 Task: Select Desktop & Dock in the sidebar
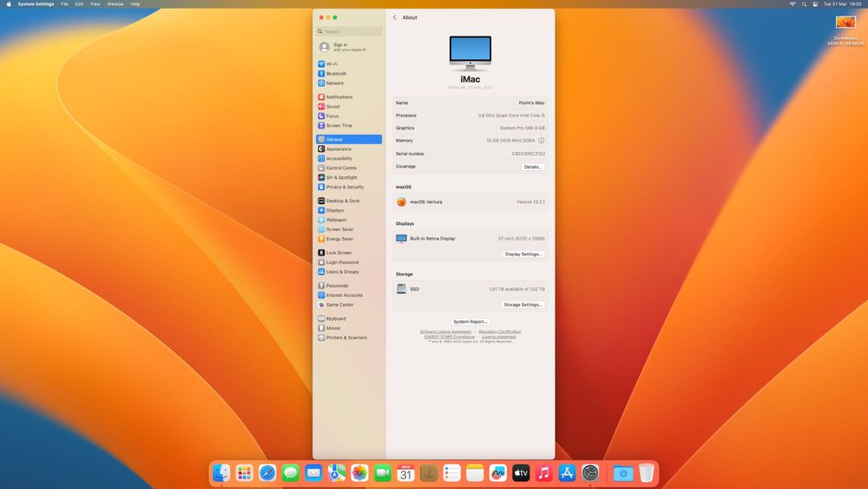(x=349, y=201)
